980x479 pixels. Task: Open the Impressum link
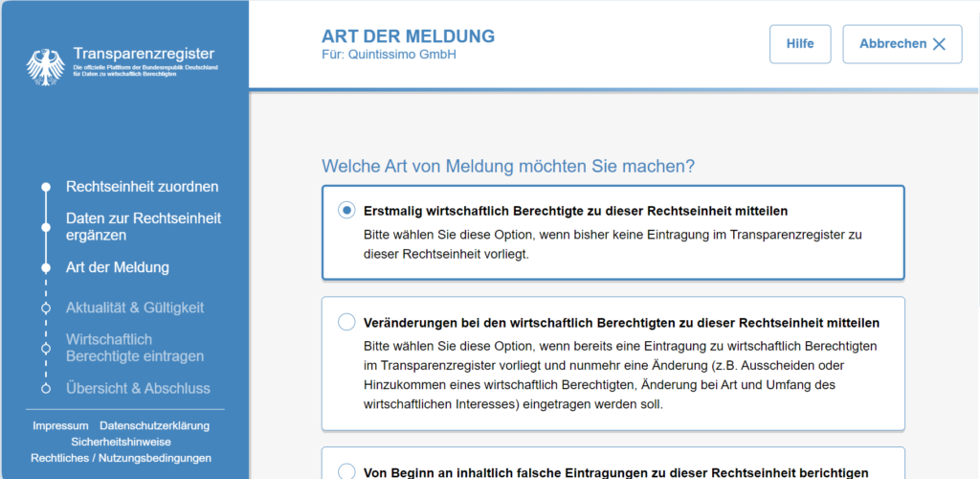(x=60, y=425)
